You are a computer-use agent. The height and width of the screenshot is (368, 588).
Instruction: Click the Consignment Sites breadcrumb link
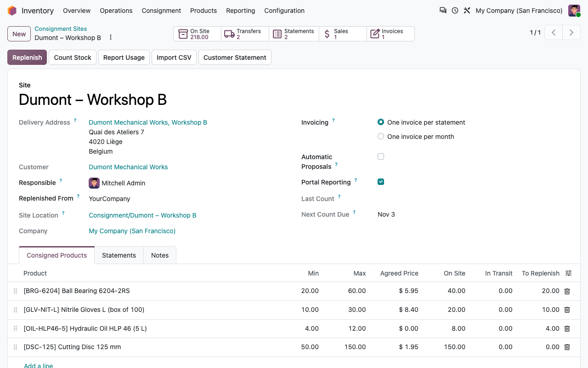point(61,29)
